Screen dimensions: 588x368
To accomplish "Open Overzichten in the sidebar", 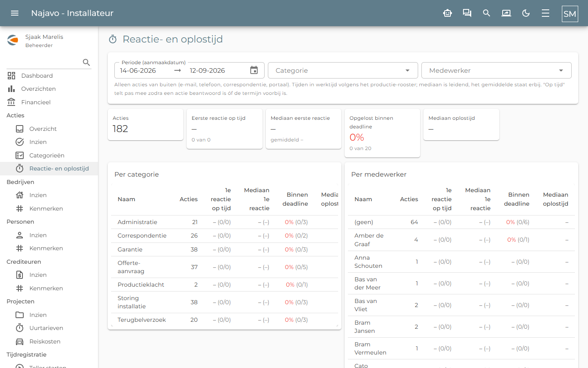I will coord(49,89).
